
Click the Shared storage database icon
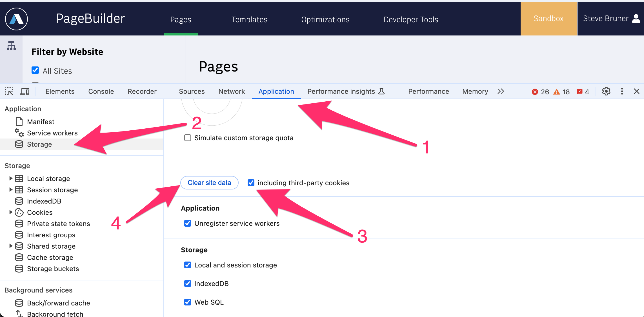pyautogui.click(x=19, y=246)
